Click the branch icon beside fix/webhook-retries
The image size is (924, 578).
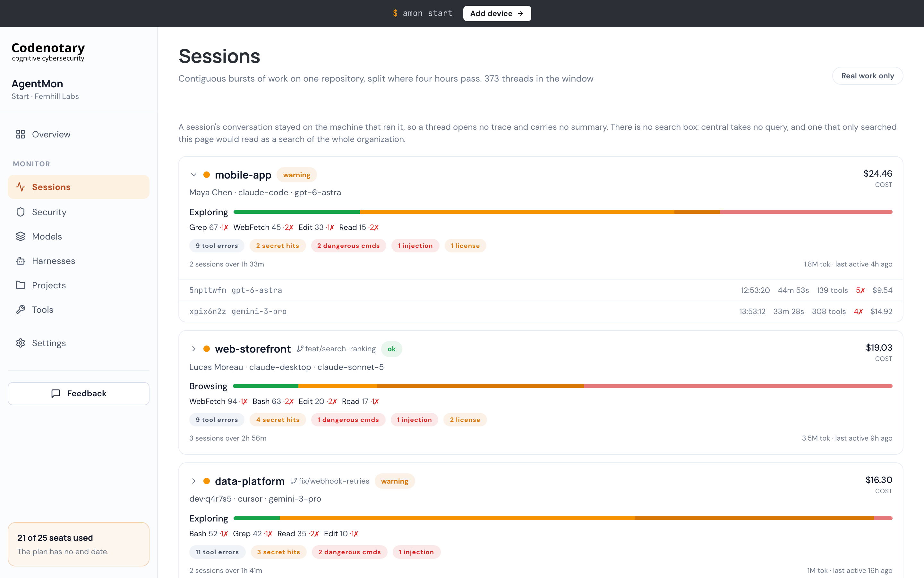294,481
